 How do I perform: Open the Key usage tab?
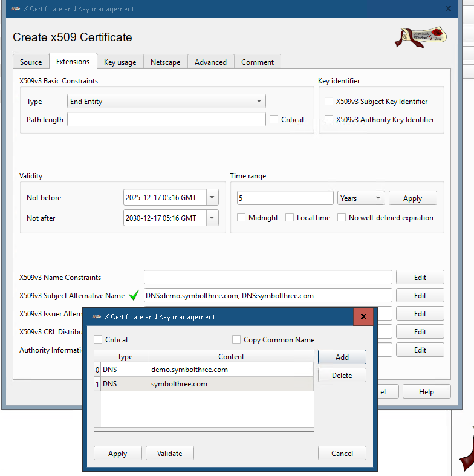click(120, 62)
